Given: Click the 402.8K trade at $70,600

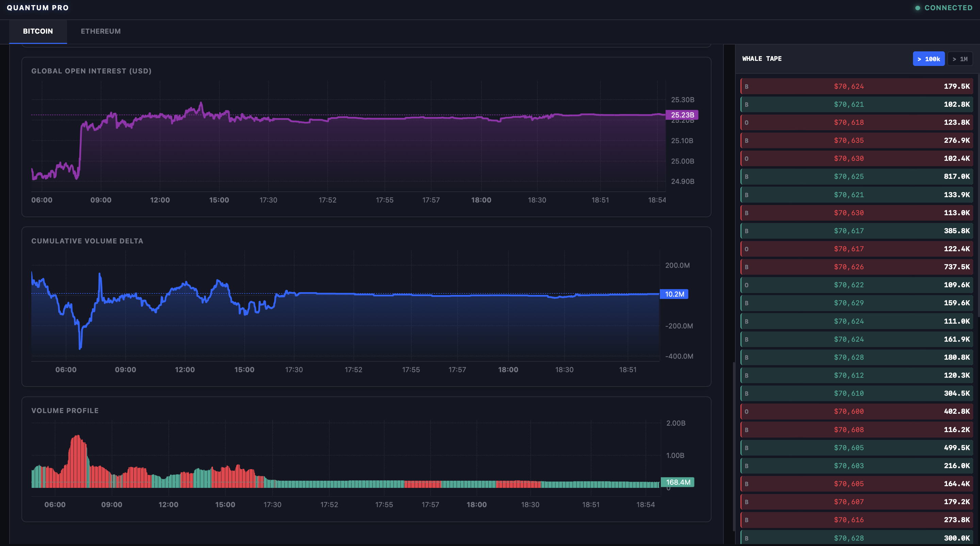Looking at the screenshot, I should (856, 411).
